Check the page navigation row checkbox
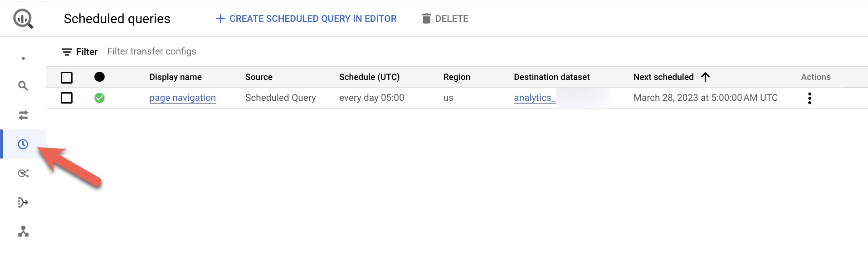 click(x=67, y=98)
